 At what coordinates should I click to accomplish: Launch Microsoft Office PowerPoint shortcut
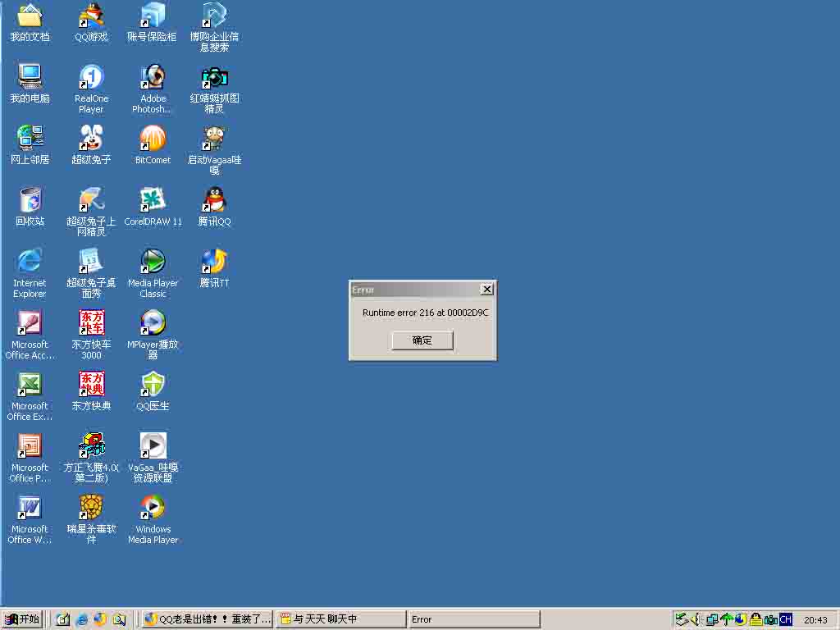[30, 445]
